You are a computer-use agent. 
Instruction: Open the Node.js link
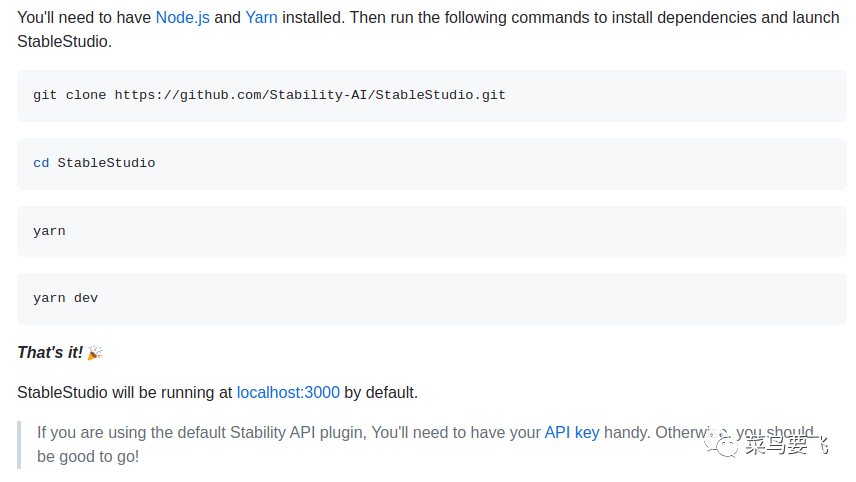tap(182, 17)
